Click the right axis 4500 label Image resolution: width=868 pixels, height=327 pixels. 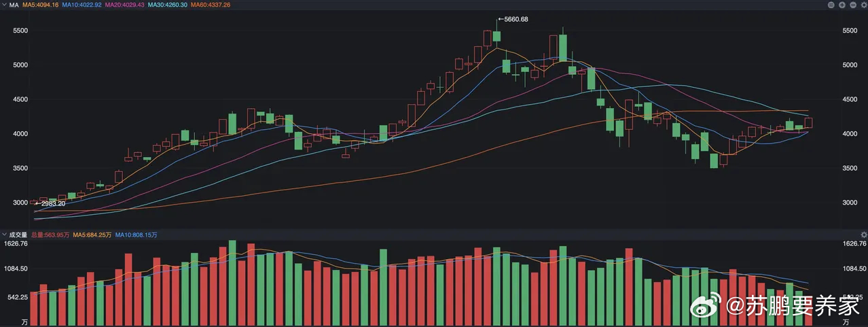tap(850, 99)
